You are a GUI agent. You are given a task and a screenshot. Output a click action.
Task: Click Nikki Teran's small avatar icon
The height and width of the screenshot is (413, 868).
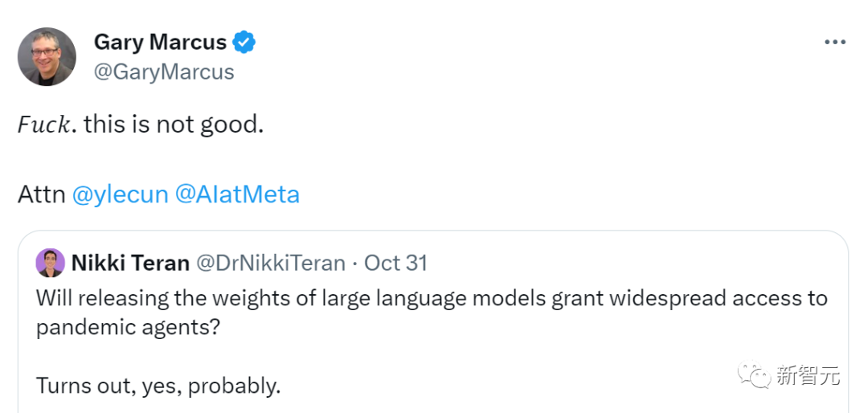pos(50,263)
